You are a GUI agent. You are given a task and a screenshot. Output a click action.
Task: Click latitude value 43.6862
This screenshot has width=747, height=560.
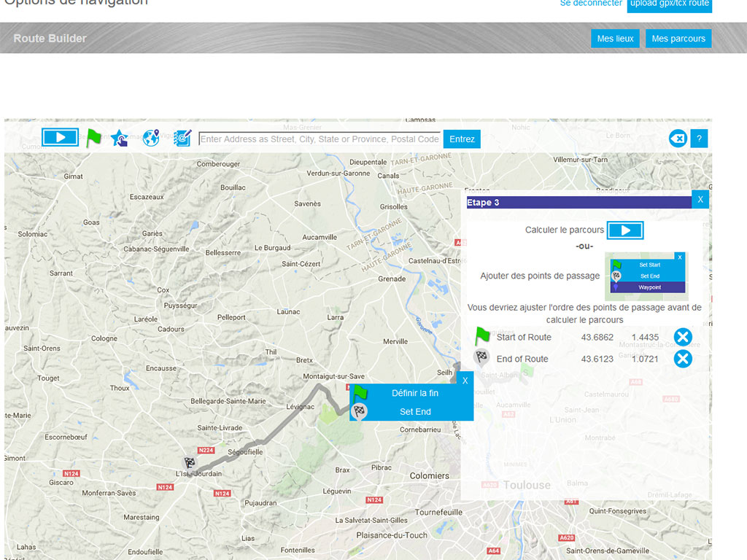(x=597, y=337)
